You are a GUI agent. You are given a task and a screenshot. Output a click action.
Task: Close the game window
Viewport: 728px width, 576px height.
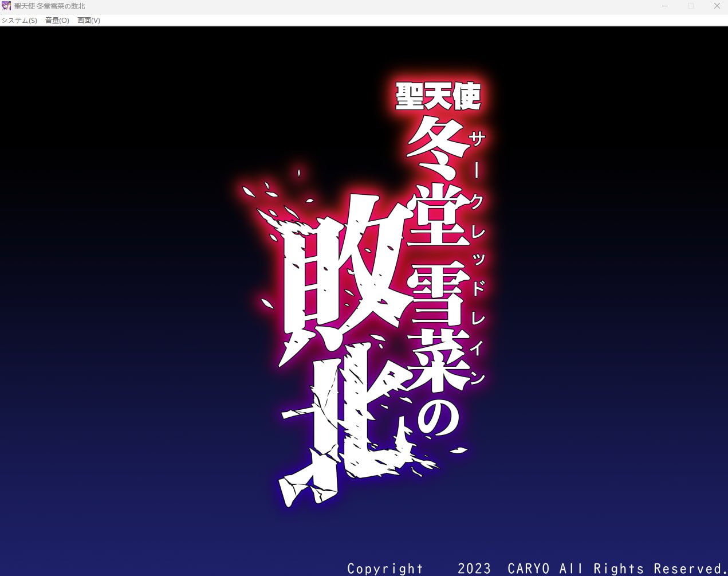717,6
